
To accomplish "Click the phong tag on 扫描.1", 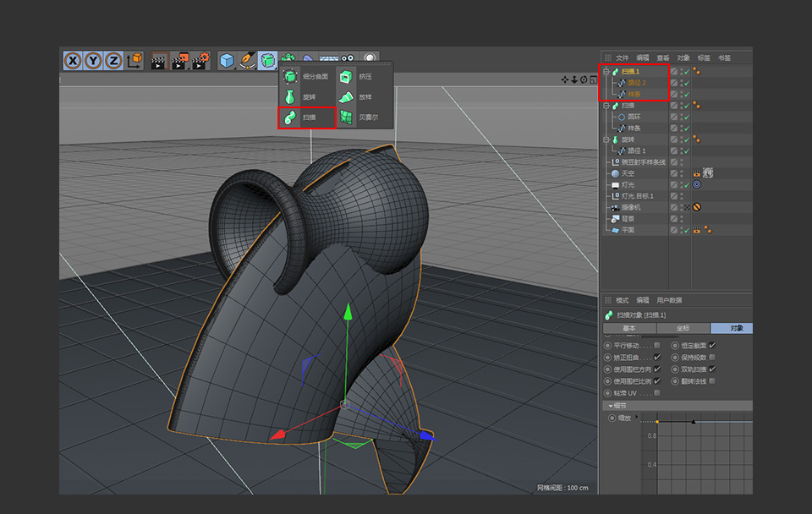I will coord(696,71).
